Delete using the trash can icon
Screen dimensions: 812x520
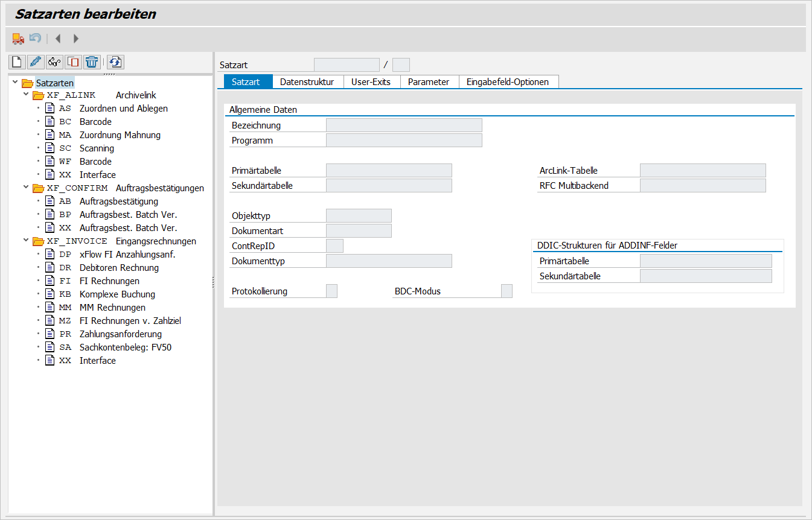point(92,62)
